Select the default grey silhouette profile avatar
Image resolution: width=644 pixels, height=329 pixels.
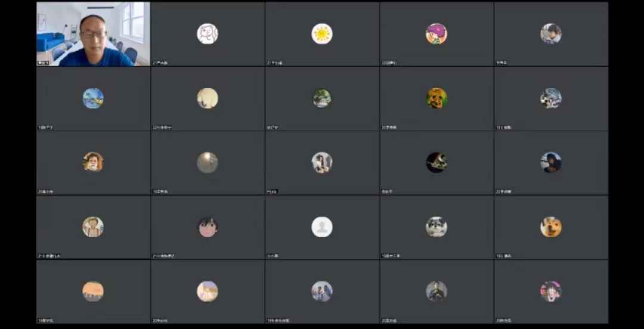coord(322,226)
